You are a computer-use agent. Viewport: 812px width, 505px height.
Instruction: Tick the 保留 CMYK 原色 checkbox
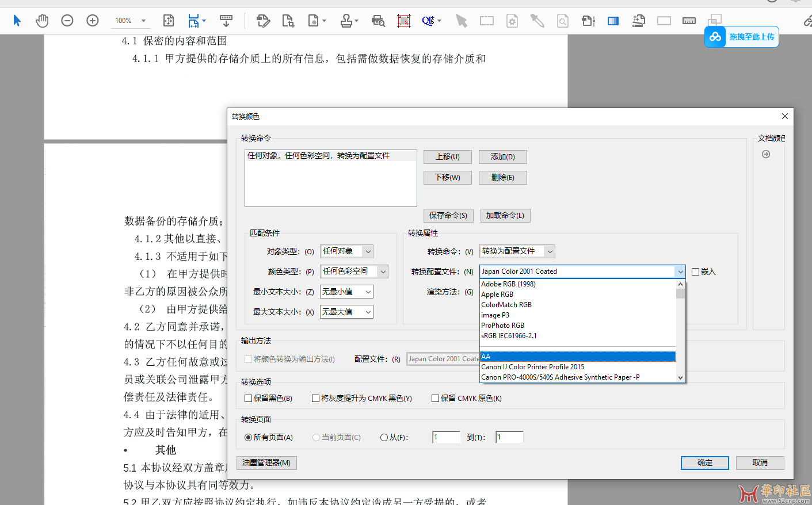[436, 398]
